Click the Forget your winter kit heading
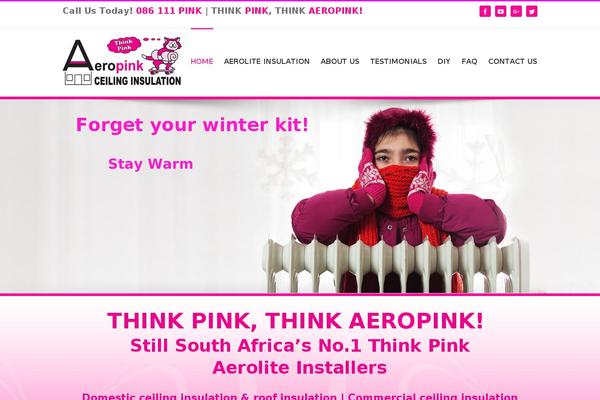 point(192,125)
